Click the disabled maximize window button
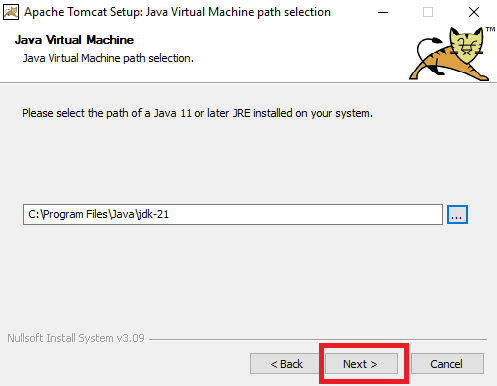Image resolution: width=497 pixels, height=386 pixels. (428, 12)
